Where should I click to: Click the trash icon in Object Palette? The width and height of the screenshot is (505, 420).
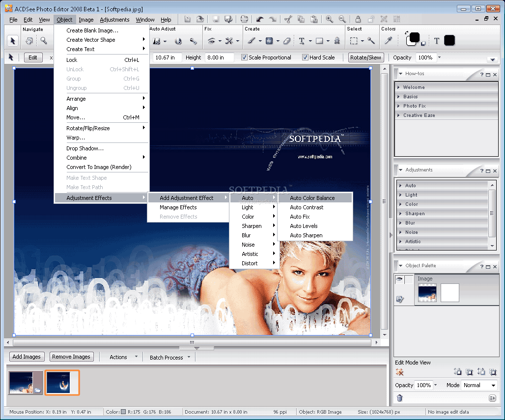point(400,398)
